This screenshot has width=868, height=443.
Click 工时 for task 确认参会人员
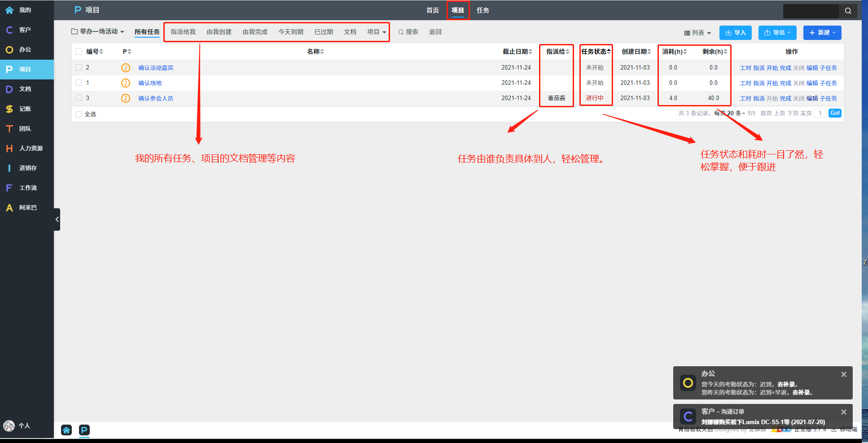(745, 98)
